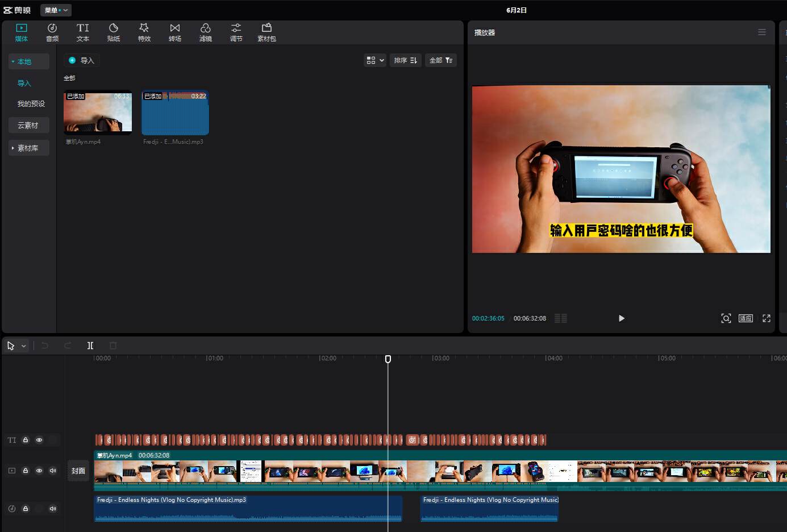Click the split clip icon in timeline toolbar

click(x=90, y=346)
